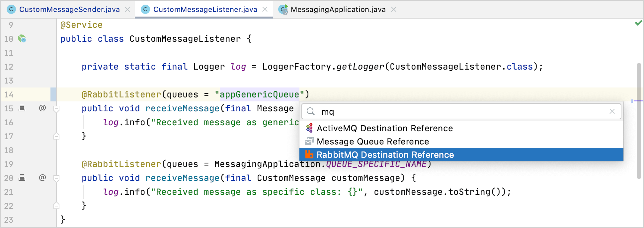The height and width of the screenshot is (228, 644).
Task: Click the fold end marker on line 22
Action: tap(56, 206)
